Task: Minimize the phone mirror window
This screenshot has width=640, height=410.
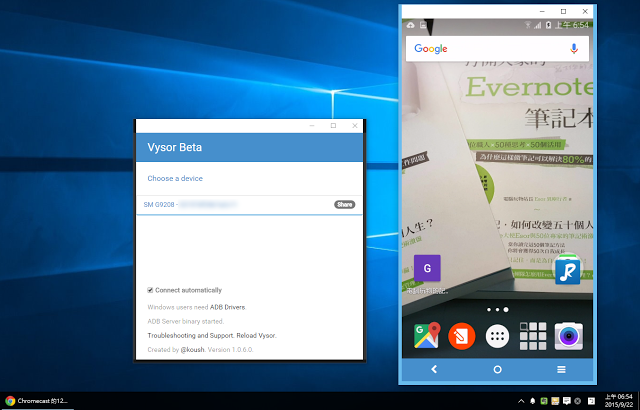Action: click(x=542, y=11)
